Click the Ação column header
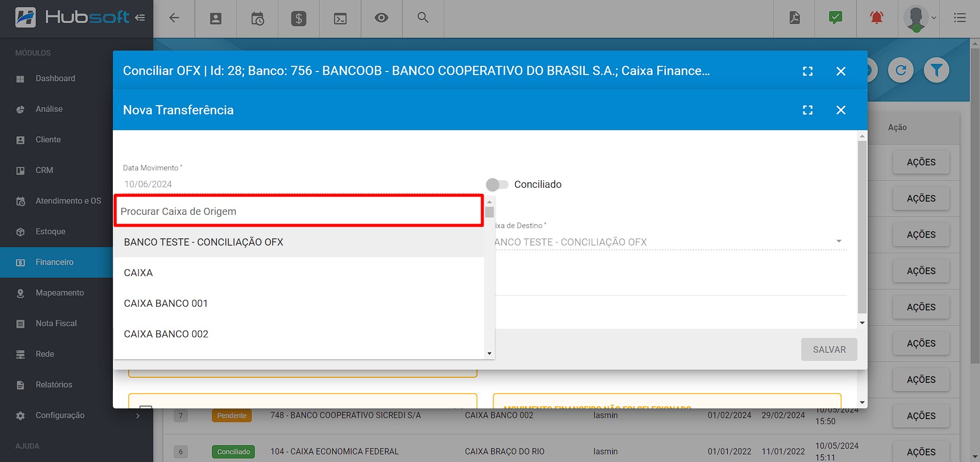The width and height of the screenshot is (980, 462). pos(897,127)
